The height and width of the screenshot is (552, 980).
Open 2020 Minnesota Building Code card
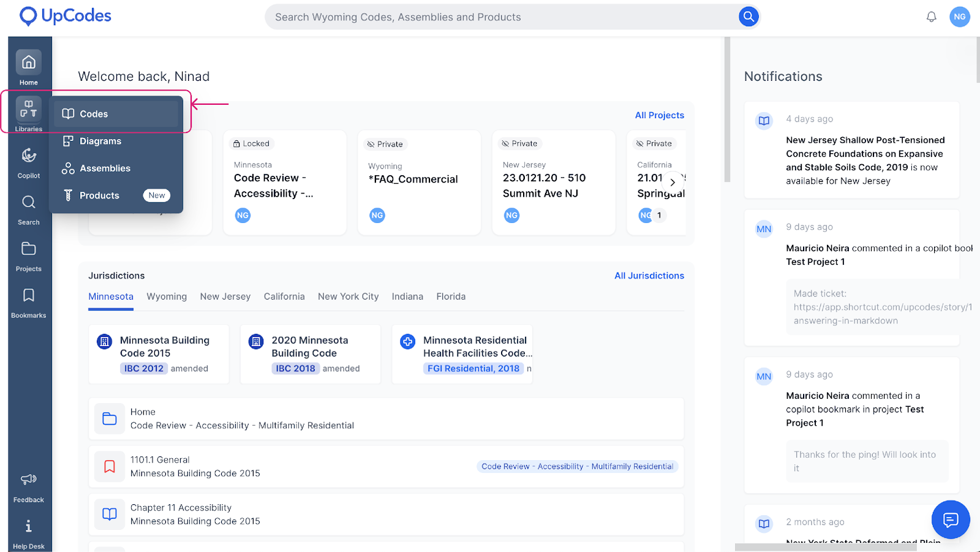pos(311,354)
